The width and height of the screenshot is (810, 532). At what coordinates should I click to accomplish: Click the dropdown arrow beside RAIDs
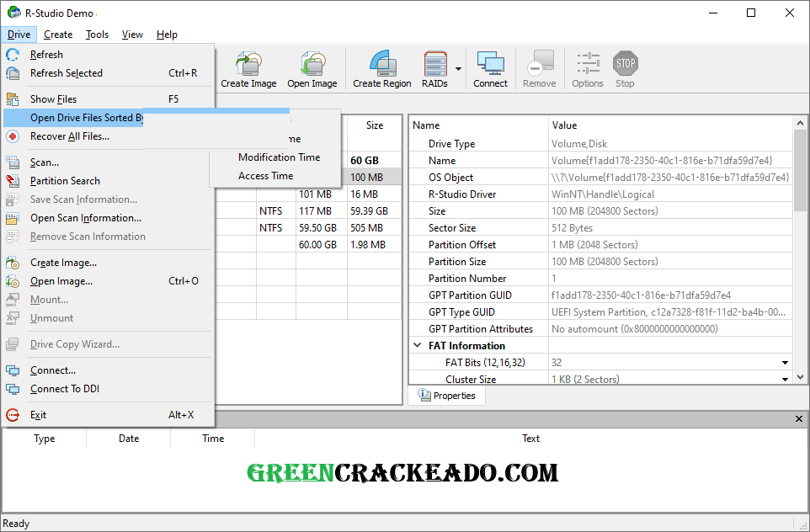click(459, 67)
